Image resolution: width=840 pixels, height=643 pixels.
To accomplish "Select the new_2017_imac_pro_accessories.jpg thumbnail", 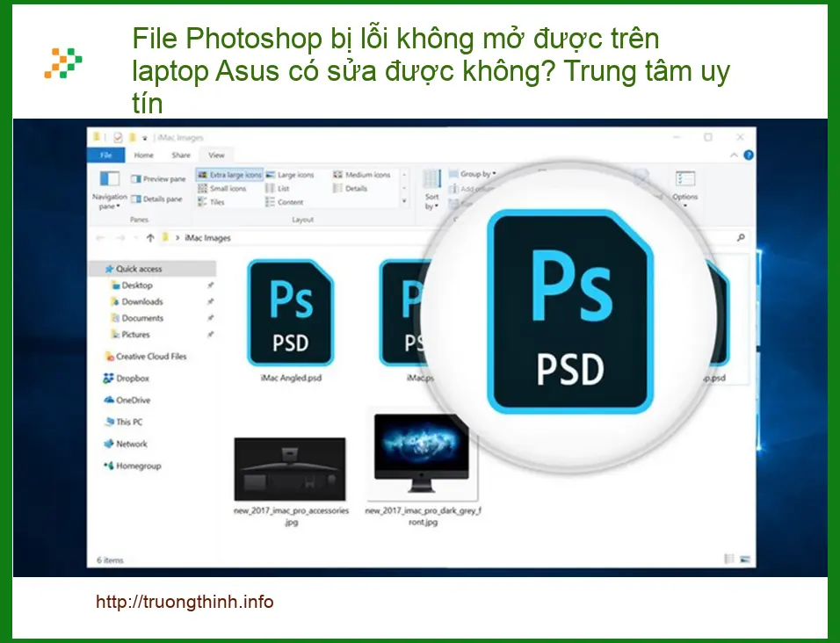I will [x=290, y=469].
